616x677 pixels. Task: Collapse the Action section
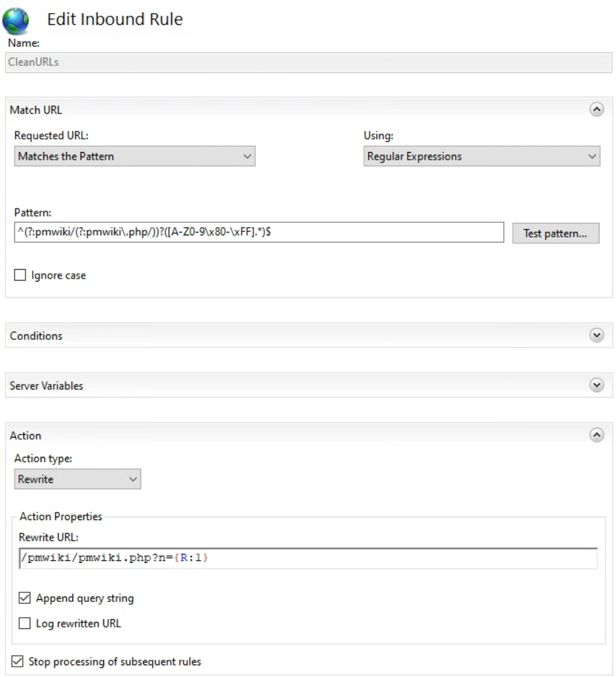coord(597,435)
